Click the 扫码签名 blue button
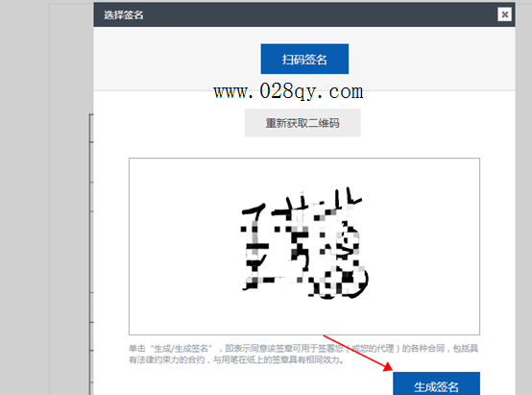Viewport: 532px width, 395px height. 304,59
